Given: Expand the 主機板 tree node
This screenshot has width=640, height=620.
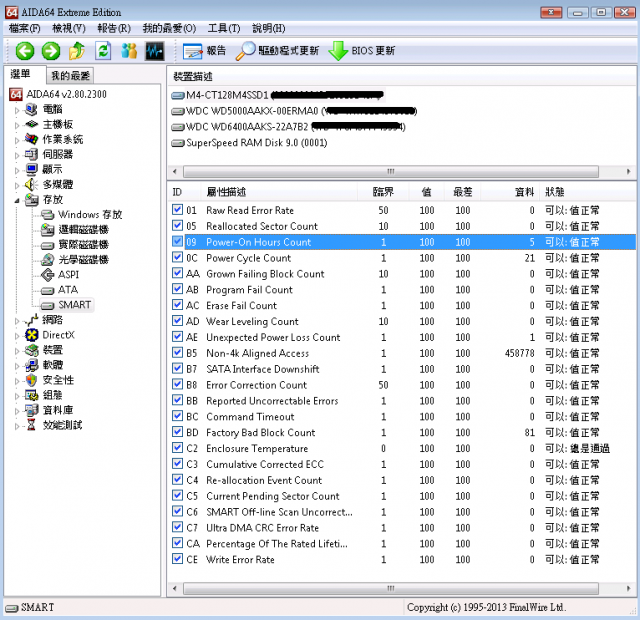Looking at the screenshot, I should coord(17,125).
